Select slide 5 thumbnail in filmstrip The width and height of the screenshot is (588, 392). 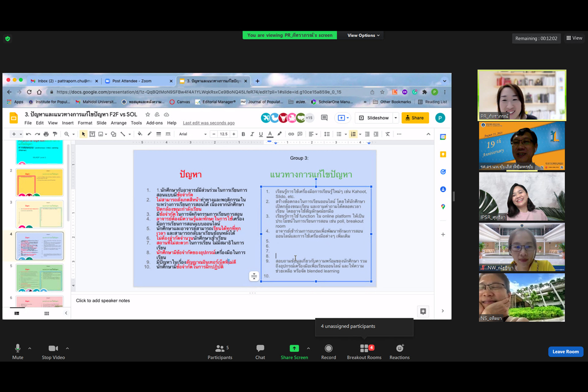pyautogui.click(x=39, y=278)
